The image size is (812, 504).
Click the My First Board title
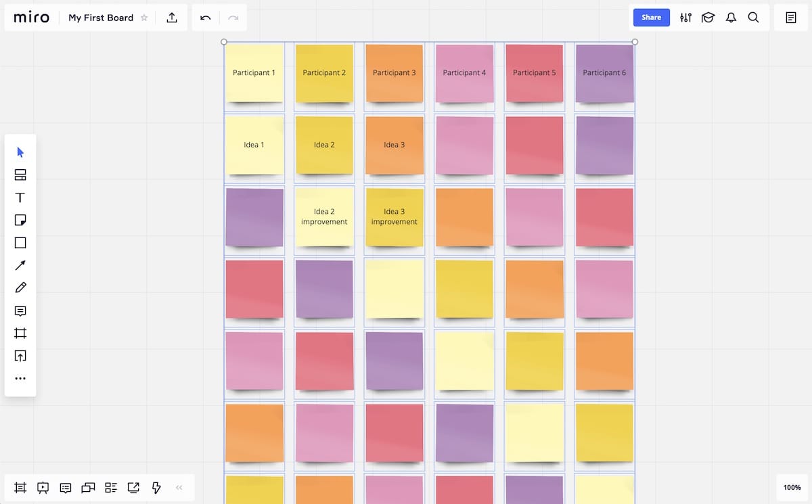click(101, 18)
